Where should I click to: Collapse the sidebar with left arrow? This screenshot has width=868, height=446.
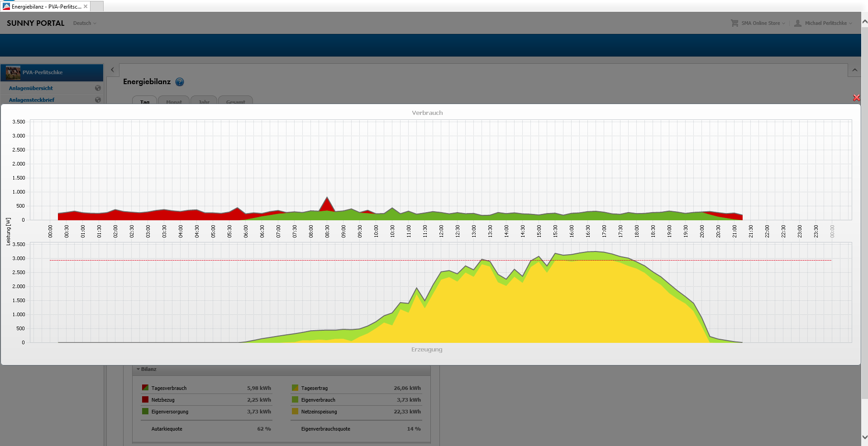click(x=113, y=70)
